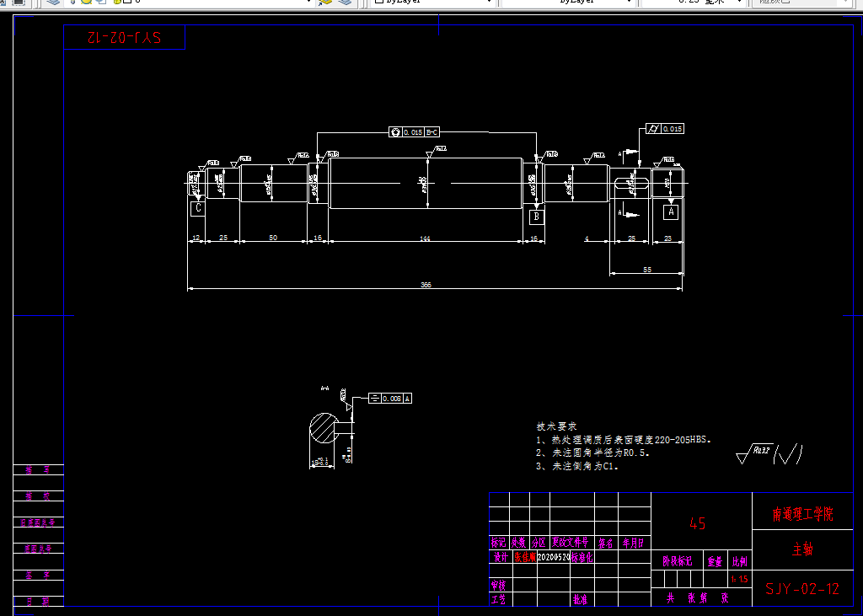This screenshot has width=863, height=616.
Task: Select the 年月日 header cell
Action: [x=634, y=544]
